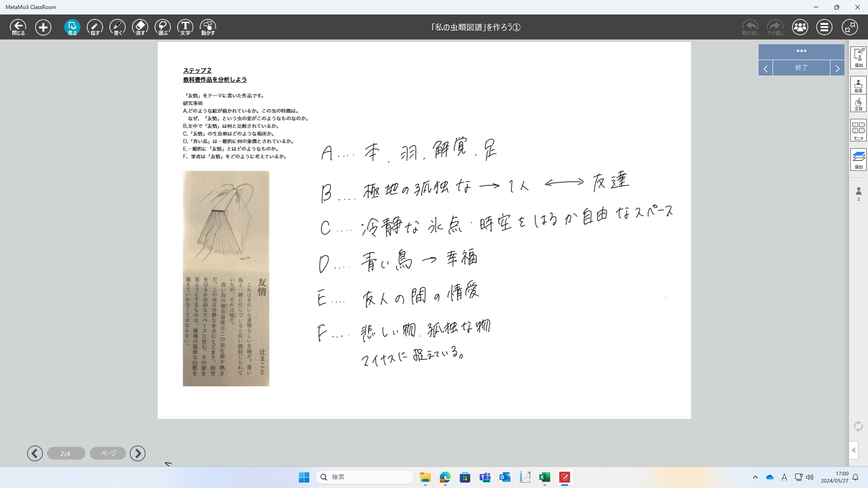
Task: Click 閉じる to close the note
Action: tap(18, 27)
